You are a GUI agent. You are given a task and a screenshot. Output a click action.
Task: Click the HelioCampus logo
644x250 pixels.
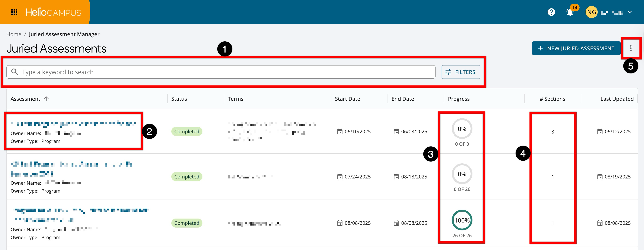pyautogui.click(x=53, y=12)
